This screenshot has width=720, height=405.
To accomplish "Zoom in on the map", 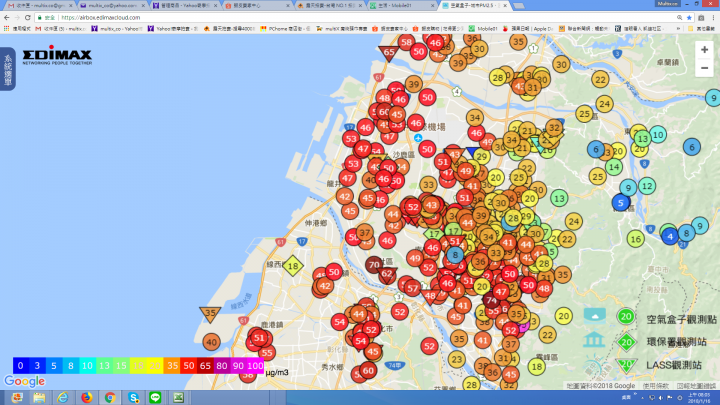I will tap(704, 50).
